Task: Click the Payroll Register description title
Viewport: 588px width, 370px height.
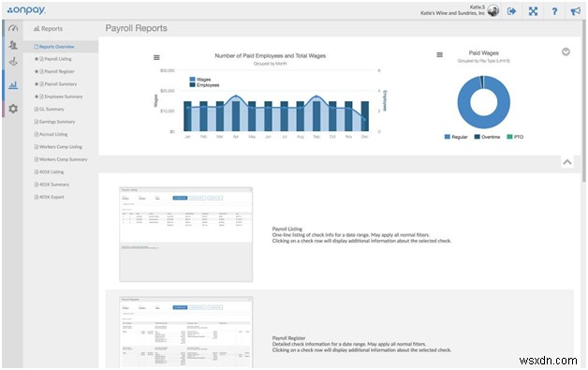Action: 288,338
